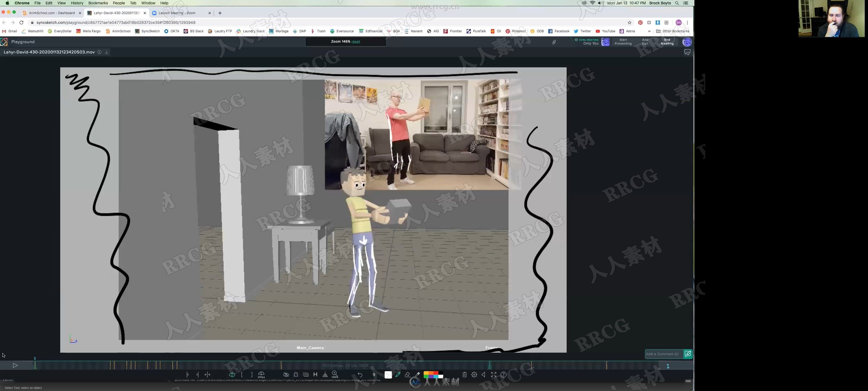Viewport: 868px width, 391px height.
Task: Select the eraser tool
Action: pyautogui.click(x=408, y=374)
